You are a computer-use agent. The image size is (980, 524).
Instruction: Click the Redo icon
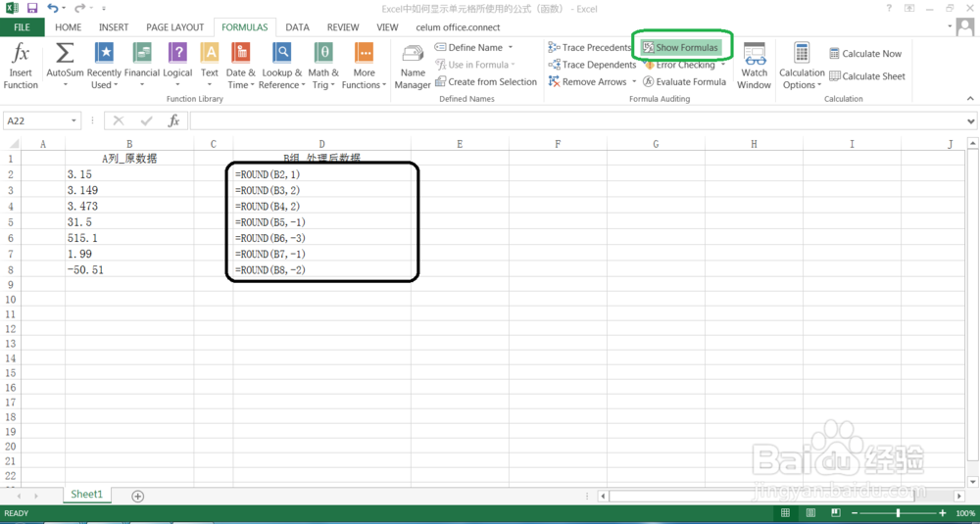pos(79,9)
